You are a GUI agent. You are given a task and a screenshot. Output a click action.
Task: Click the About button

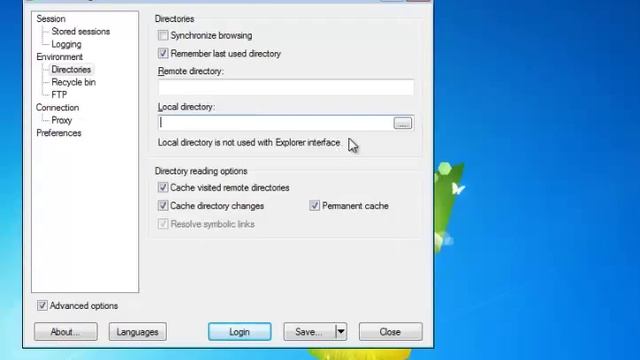point(66,332)
